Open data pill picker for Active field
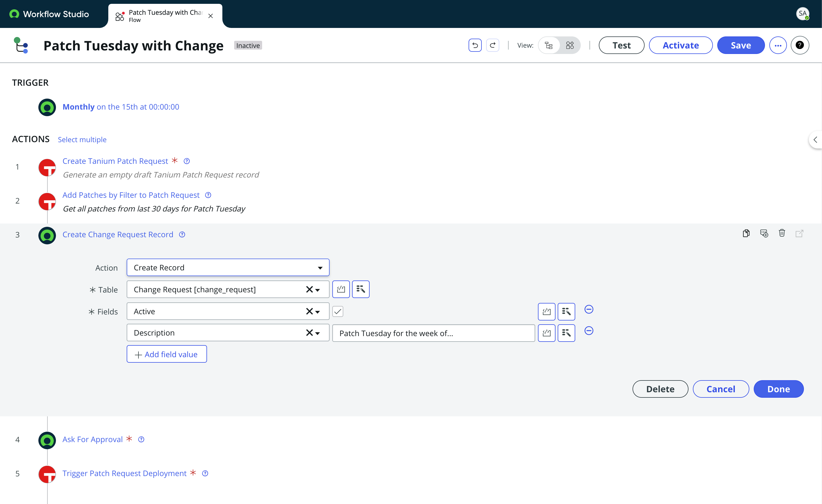 (566, 311)
